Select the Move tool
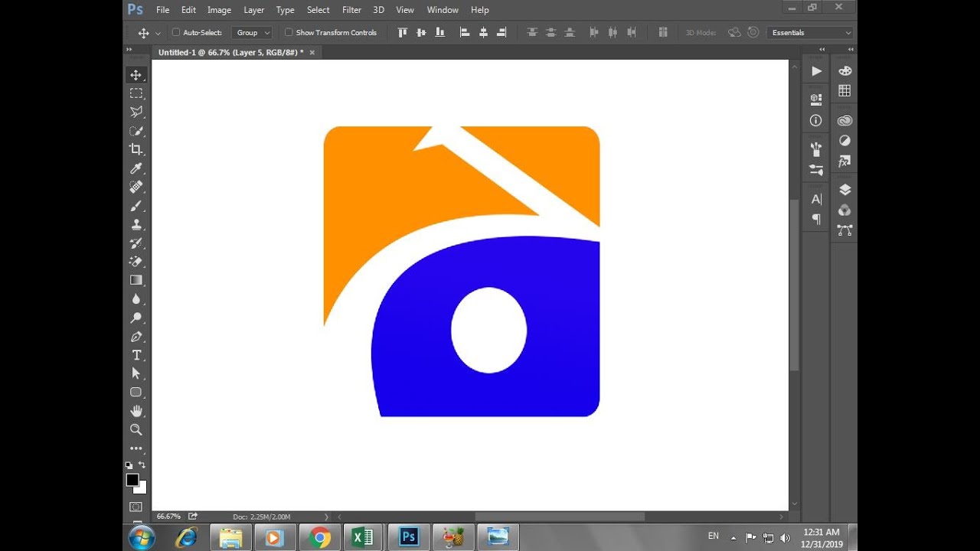 [x=136, y=75]
